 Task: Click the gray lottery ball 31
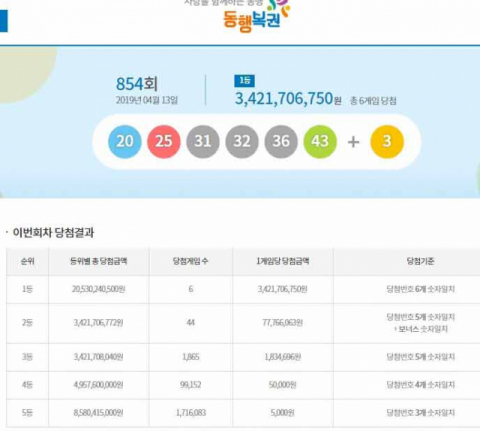pos(203,141)
